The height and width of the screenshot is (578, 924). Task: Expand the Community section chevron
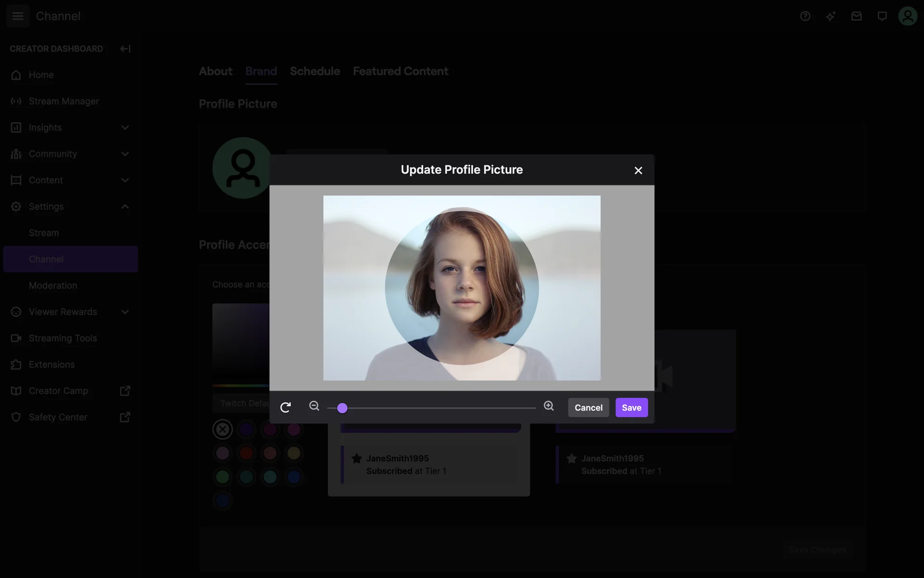coord(125,154)
